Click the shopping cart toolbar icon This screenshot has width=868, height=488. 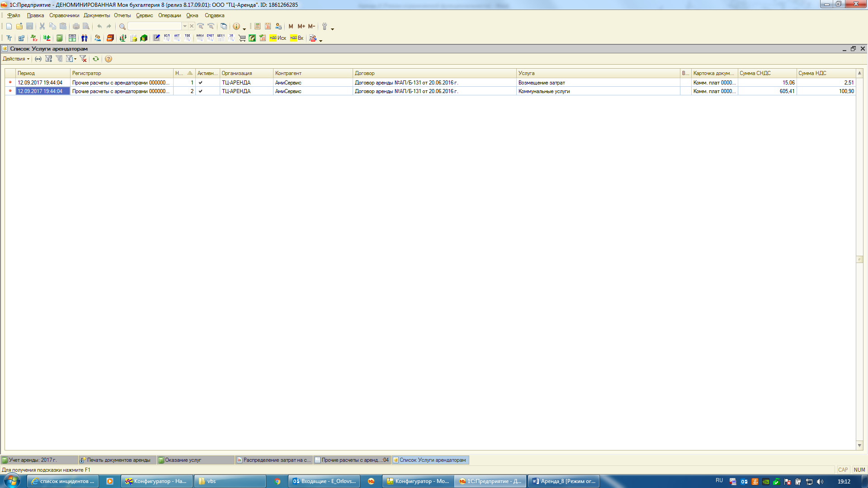pos(242,38)
